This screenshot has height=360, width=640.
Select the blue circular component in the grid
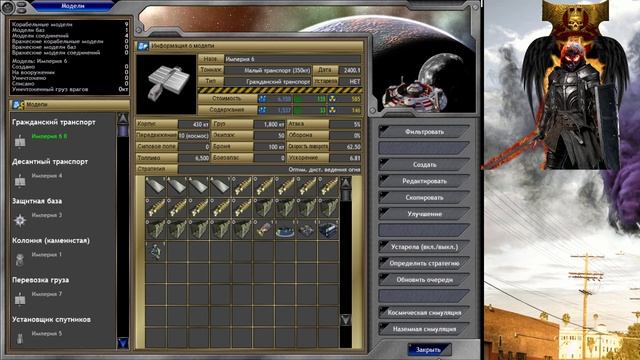285,230
